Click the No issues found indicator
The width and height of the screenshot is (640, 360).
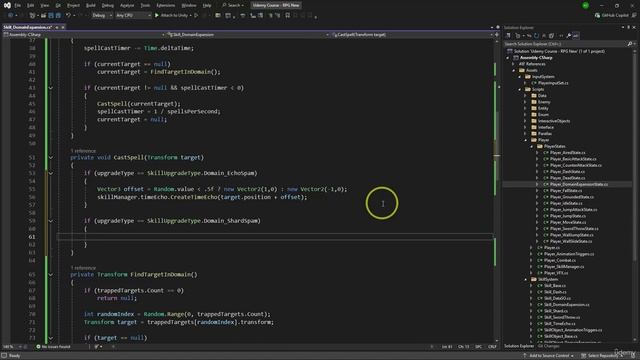pos(53,347)
